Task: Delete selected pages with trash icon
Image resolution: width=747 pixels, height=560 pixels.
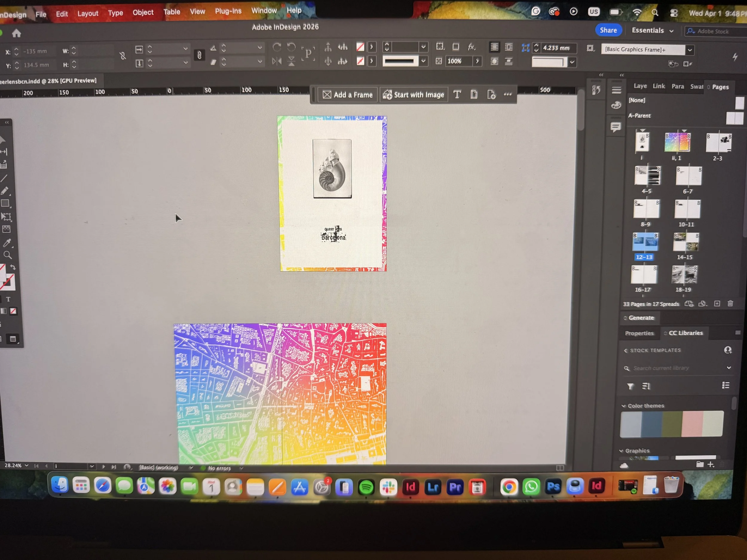Action: click(x=730, y=303)
